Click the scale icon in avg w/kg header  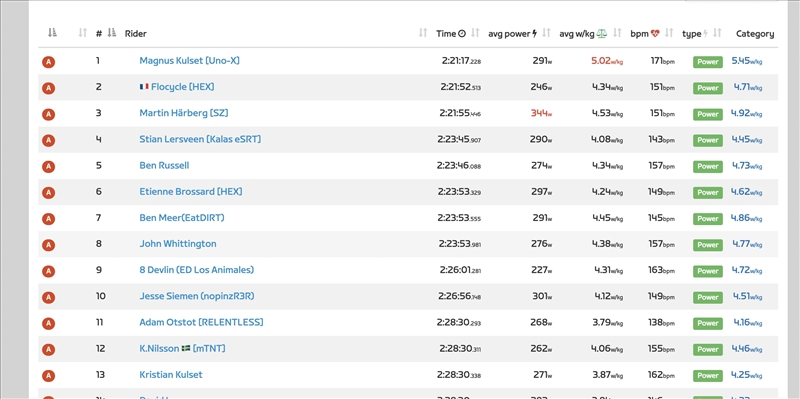[x=602, y=34]
